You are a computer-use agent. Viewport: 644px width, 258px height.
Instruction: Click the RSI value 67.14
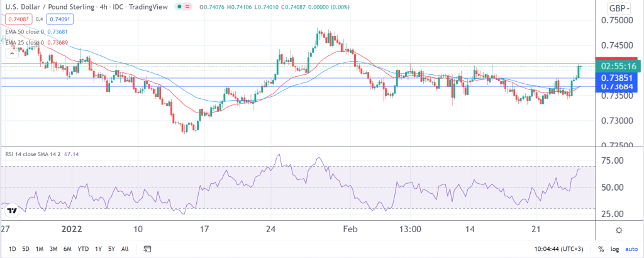click(x=72, y=154)
